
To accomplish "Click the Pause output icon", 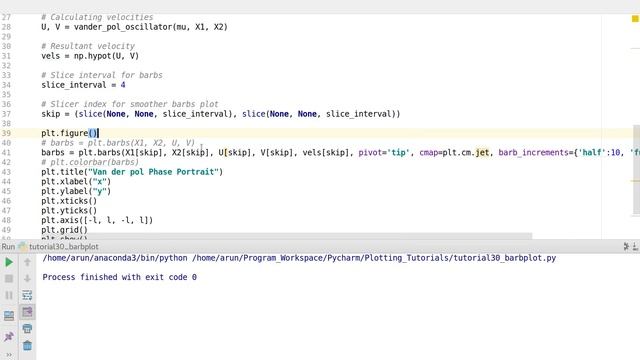I will tap(9, 295).
